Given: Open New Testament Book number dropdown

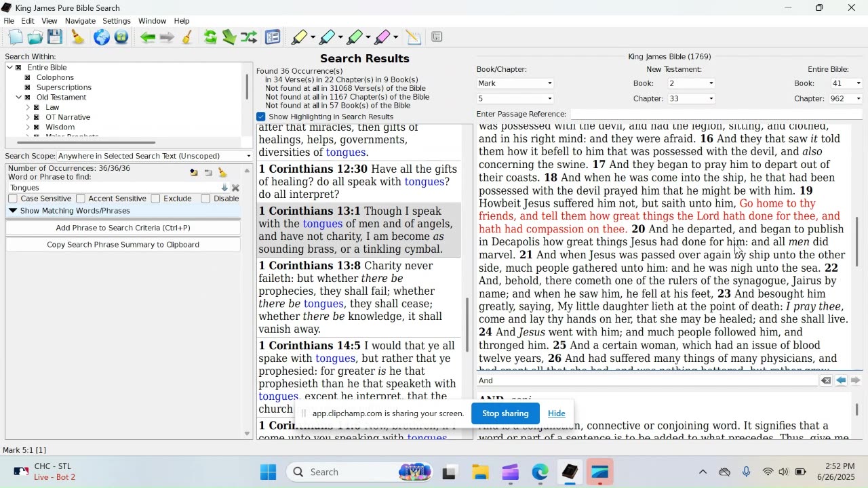Looking at the screenshot, I should 691,83.
